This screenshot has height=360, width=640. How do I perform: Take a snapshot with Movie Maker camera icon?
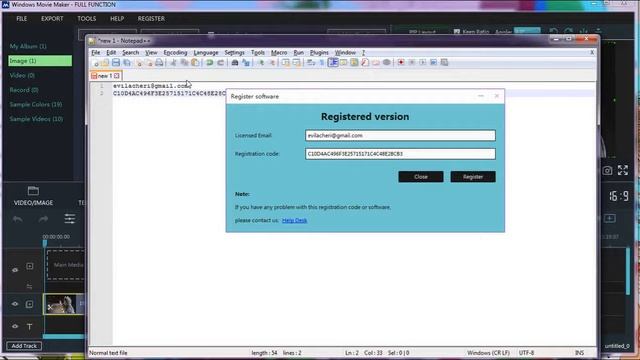[x=607, y=171]
